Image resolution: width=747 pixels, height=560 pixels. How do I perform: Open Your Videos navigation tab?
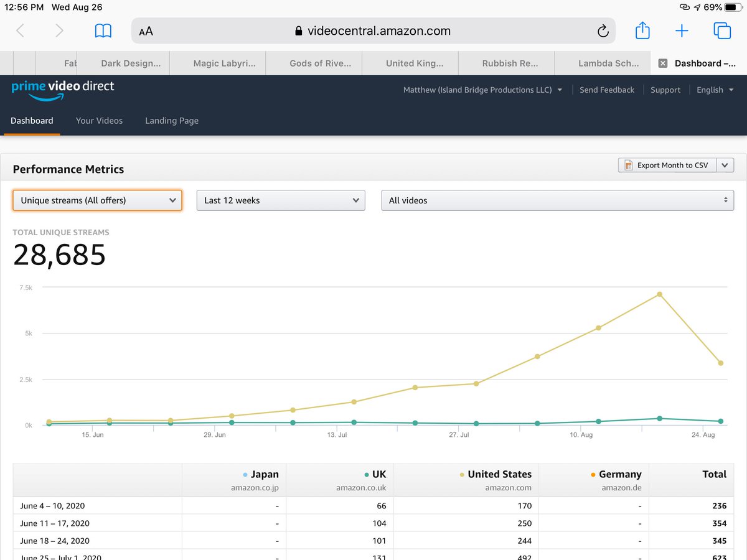point(99,121)
